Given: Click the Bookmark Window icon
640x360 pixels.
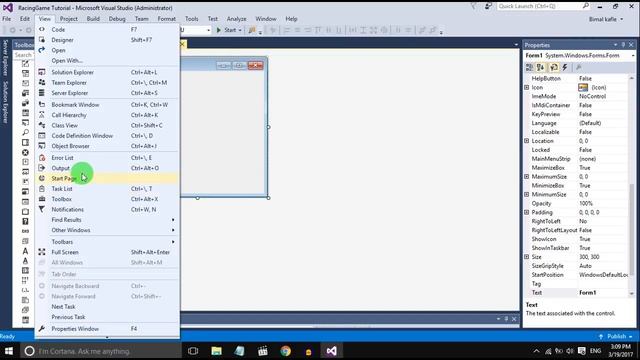Looking at the screenshot, I should click(x=42, y=104).
